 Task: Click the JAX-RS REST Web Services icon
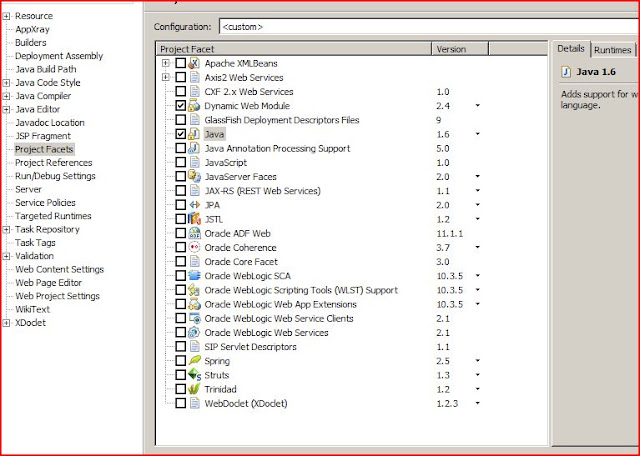point(194,191)
